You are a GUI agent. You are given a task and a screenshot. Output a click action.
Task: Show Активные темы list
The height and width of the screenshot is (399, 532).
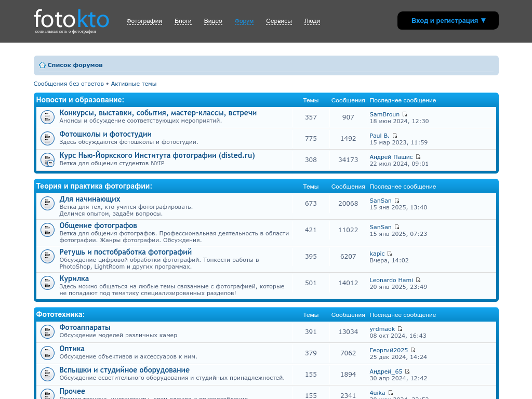pyautogui.click(x=134, y=84)
